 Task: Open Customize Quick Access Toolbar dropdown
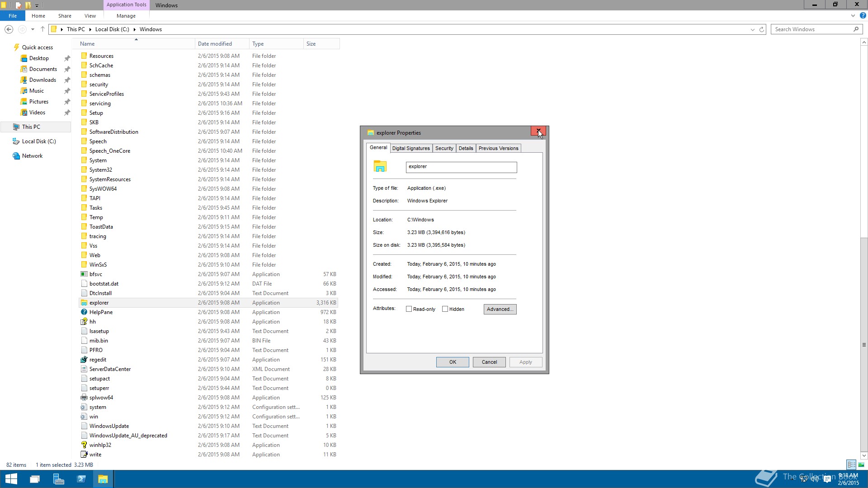click(x=37, y=5)
